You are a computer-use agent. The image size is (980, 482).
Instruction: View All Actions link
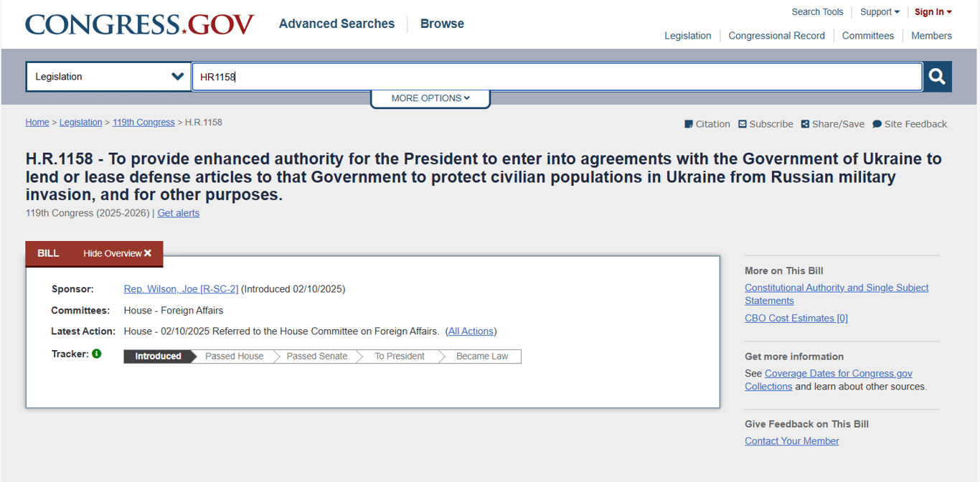471,331
